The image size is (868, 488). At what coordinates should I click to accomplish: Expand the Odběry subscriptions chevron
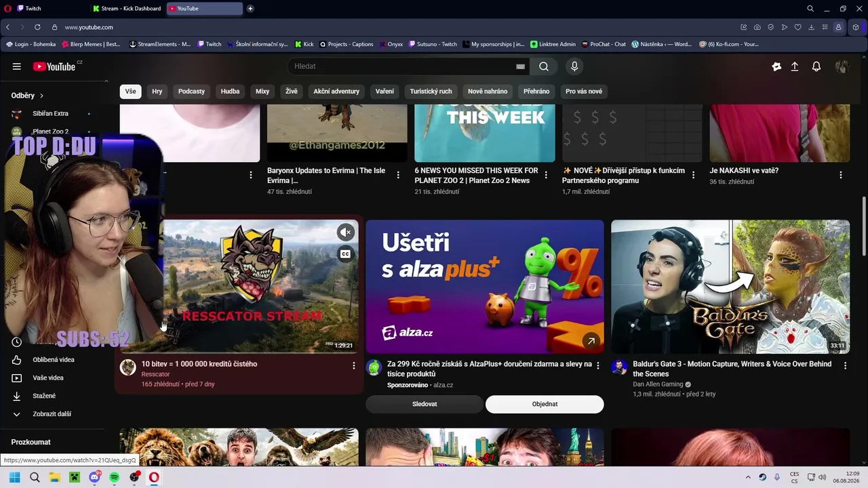coord(41,96)
